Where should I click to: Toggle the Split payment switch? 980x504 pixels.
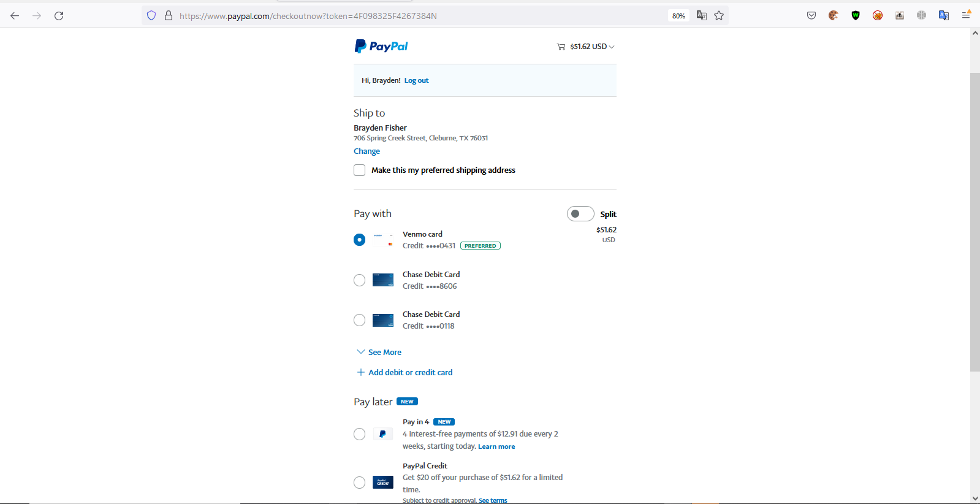coord(580,213)
